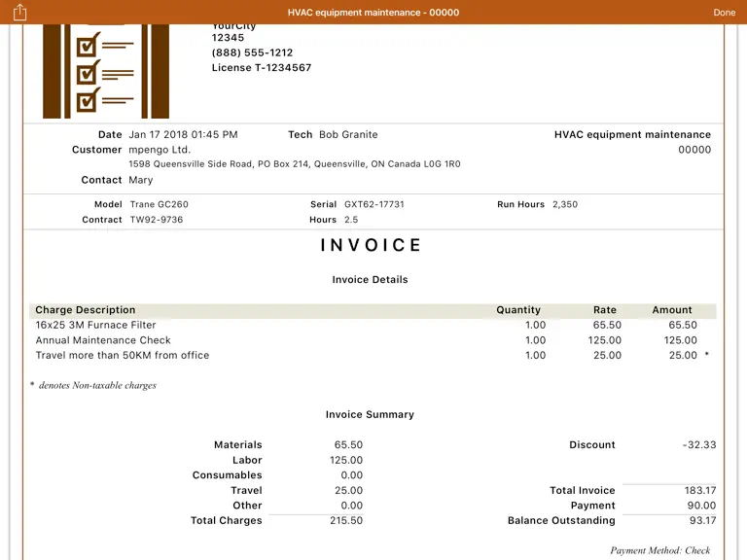Click the 'Invoice Details' heading
The height and width of the screenshot is (560, 747).
(370, 280)
